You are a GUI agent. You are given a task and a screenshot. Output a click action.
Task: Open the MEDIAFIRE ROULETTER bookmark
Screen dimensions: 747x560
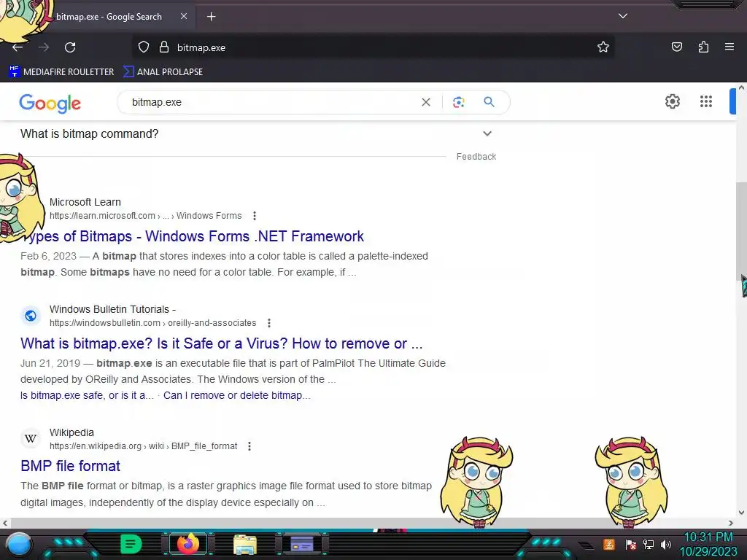pyautogui.click(x=61, y=72)
